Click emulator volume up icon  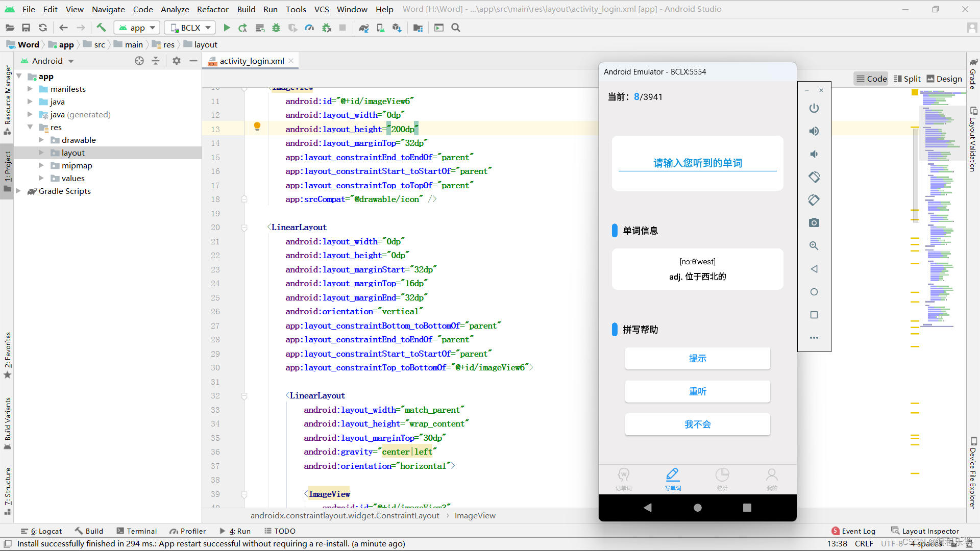tap(814, 131)
